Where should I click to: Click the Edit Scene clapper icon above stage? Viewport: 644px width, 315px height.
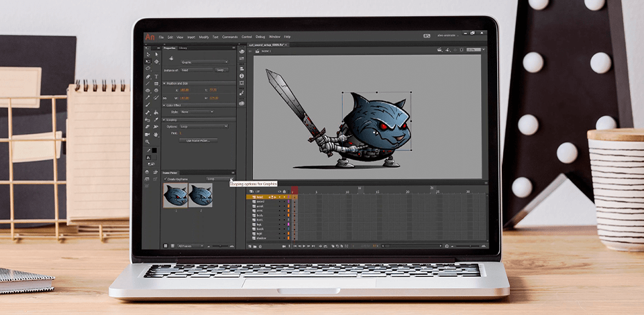click(x=440, y=50)
